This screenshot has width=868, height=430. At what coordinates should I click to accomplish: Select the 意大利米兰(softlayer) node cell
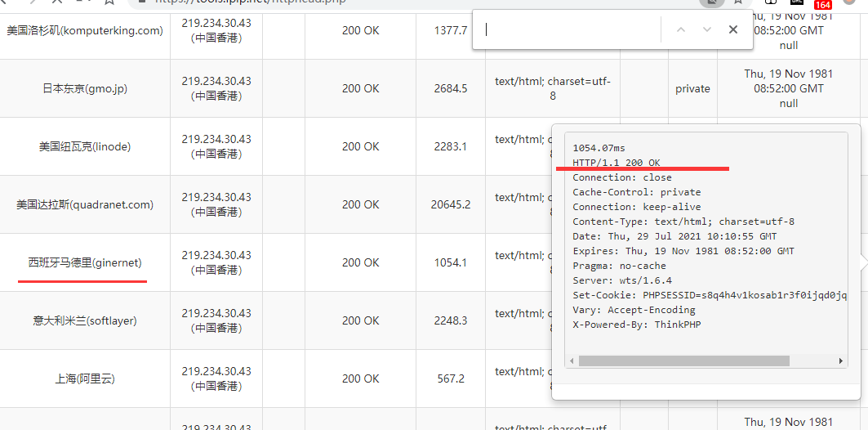coord(85,321)
